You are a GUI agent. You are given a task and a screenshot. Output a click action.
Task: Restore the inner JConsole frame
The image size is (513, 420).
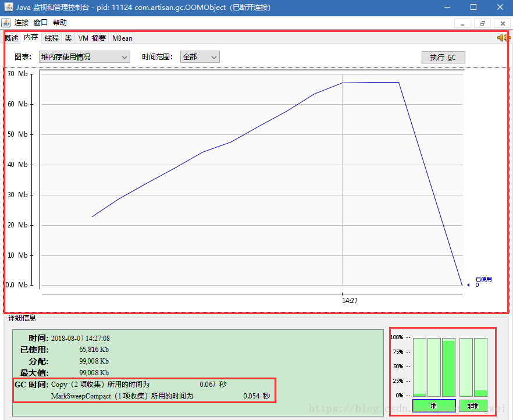(x=482, y=23)
